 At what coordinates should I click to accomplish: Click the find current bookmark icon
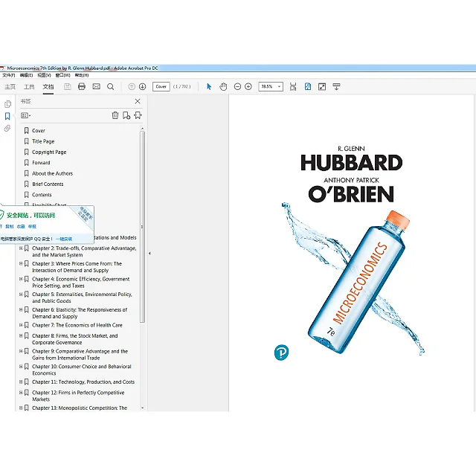[x=138, y=115]
